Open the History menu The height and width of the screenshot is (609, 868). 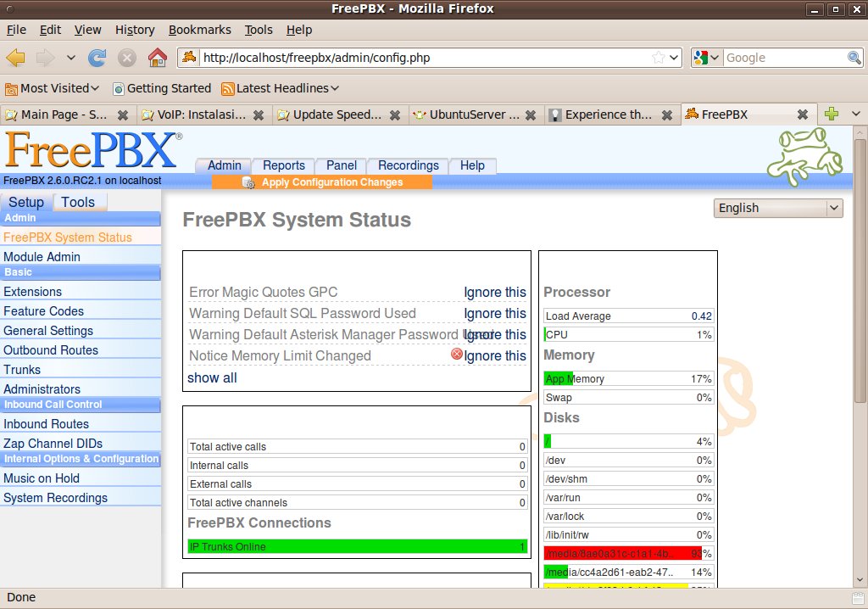click(x=135, y=30)
